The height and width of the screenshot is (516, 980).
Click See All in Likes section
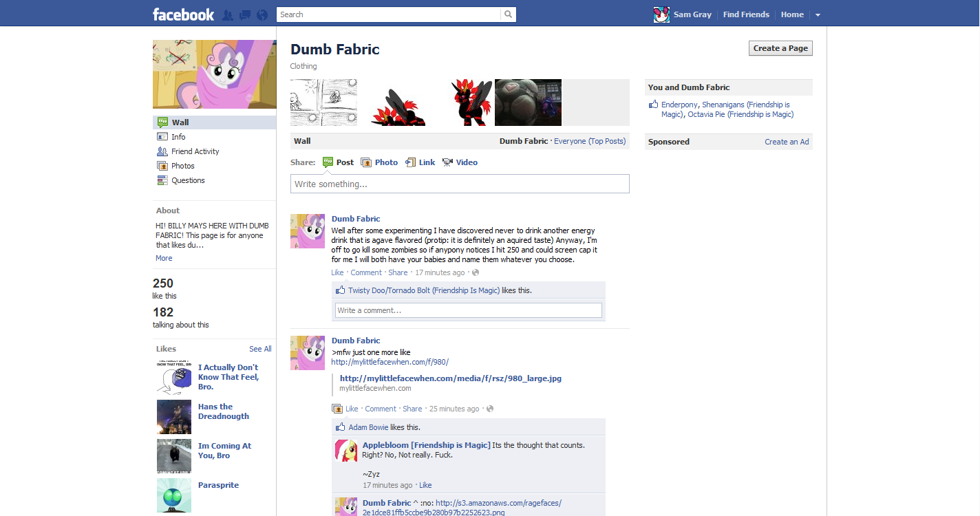coord(260,349)
